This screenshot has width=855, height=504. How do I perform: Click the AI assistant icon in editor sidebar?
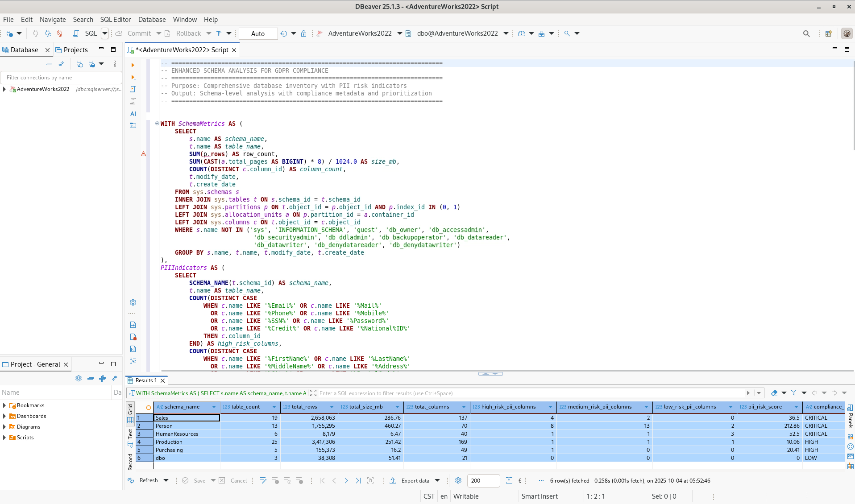tap(133, 114)
